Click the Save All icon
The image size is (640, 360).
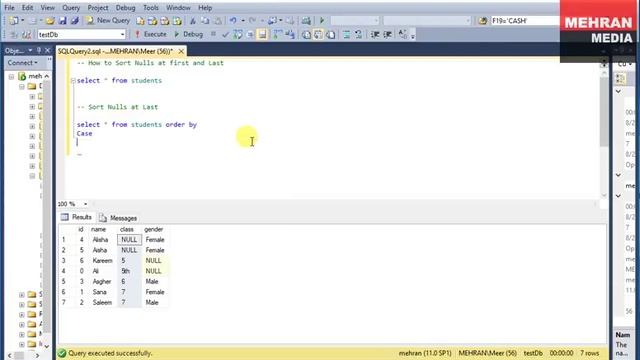click(x=75, y=20)
